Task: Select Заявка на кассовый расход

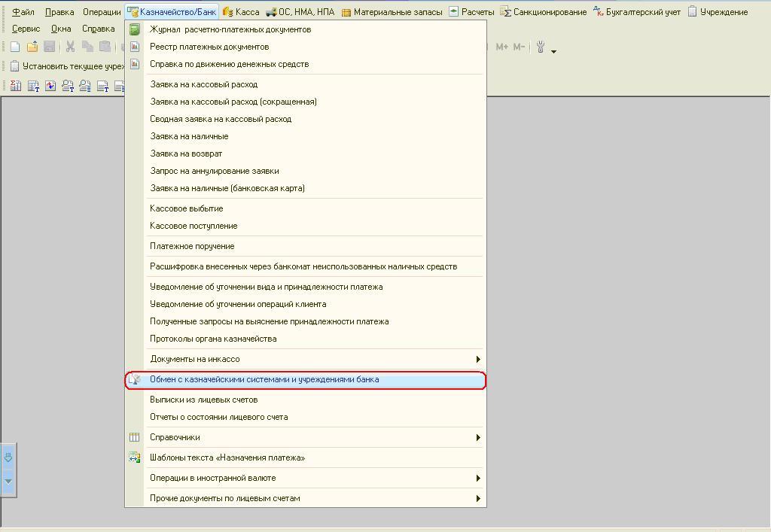Action: pyautogui.click(x=204, y=84)
